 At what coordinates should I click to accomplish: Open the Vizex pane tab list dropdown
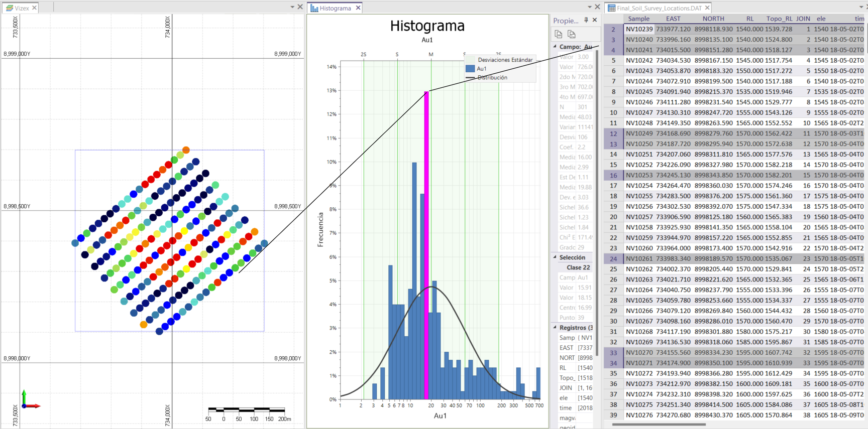point(292,7)
